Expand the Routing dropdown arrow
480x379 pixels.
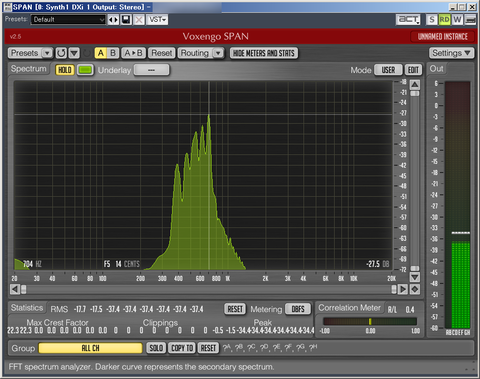click(x=218, y=53)
